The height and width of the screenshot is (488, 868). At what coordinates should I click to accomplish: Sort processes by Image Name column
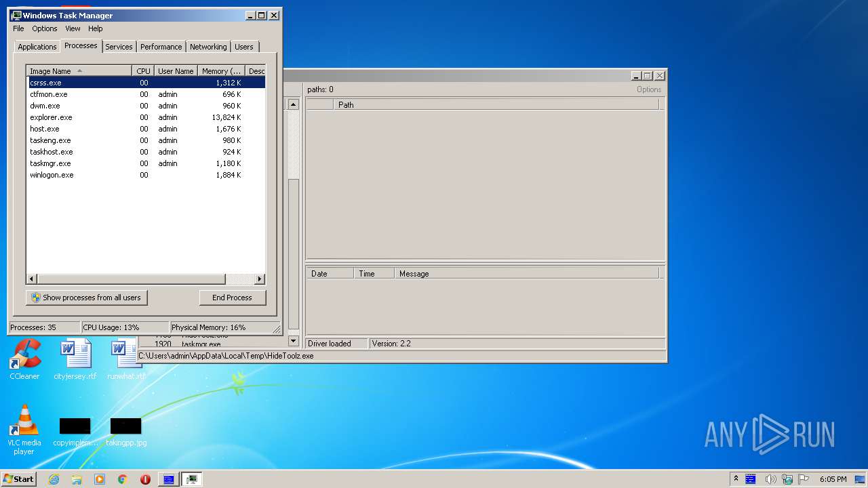[x=79, y=70]
